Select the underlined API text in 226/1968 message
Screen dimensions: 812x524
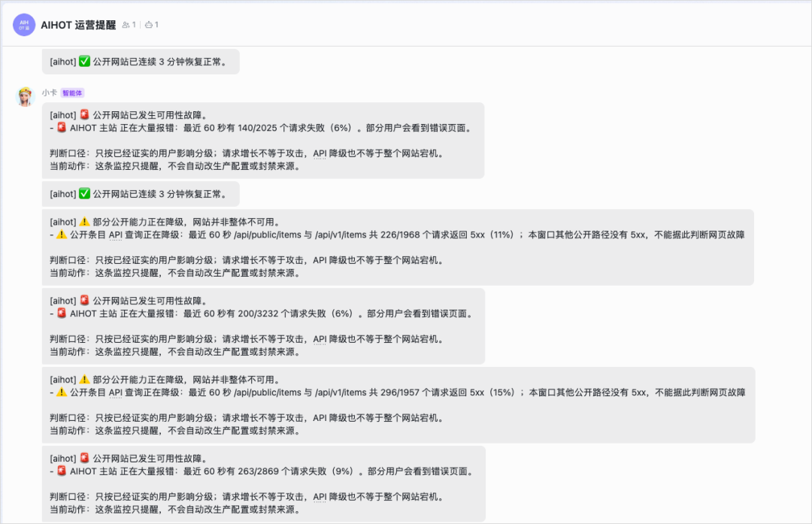(x=116, y=235)
